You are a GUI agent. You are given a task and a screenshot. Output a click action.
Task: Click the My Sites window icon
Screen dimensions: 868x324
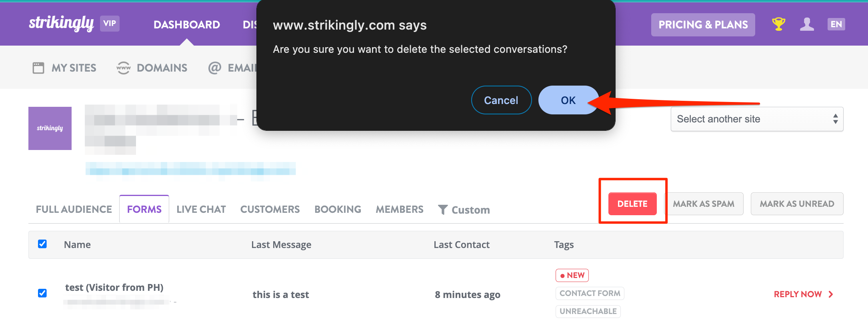38,68
